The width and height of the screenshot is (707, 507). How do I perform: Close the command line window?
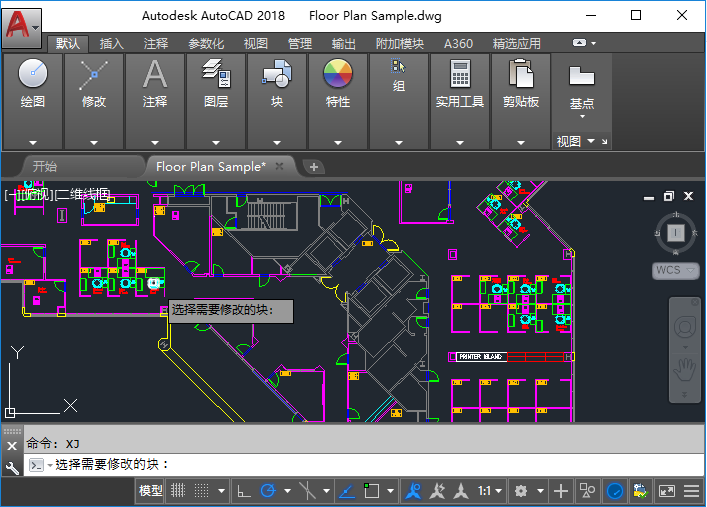12,446
